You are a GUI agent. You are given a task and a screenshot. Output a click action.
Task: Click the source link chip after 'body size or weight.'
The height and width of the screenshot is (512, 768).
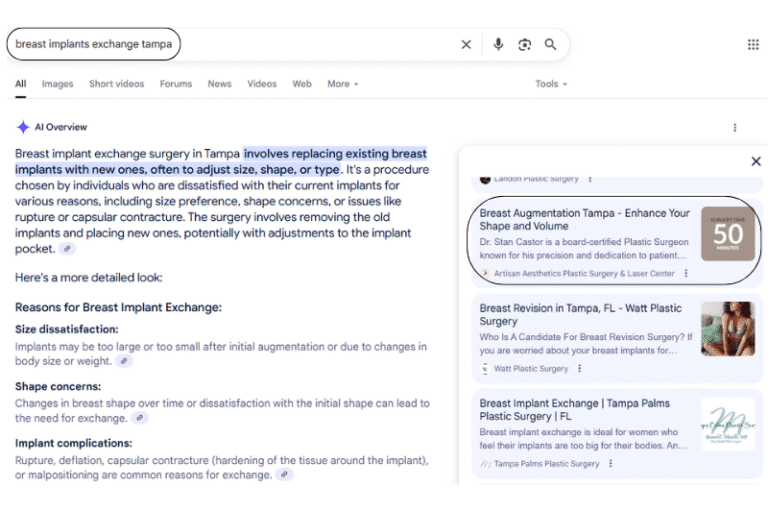(x=124, y=361)
